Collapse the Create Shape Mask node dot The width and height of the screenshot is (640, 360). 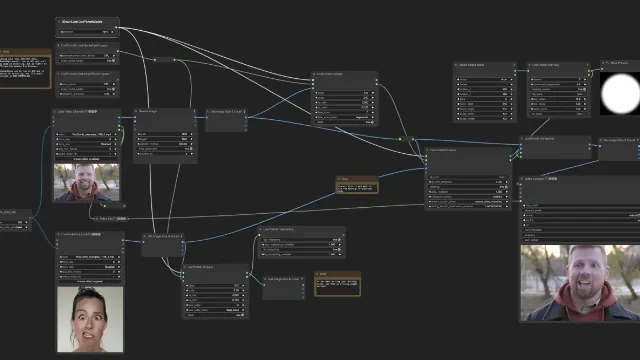coord(456,65)
